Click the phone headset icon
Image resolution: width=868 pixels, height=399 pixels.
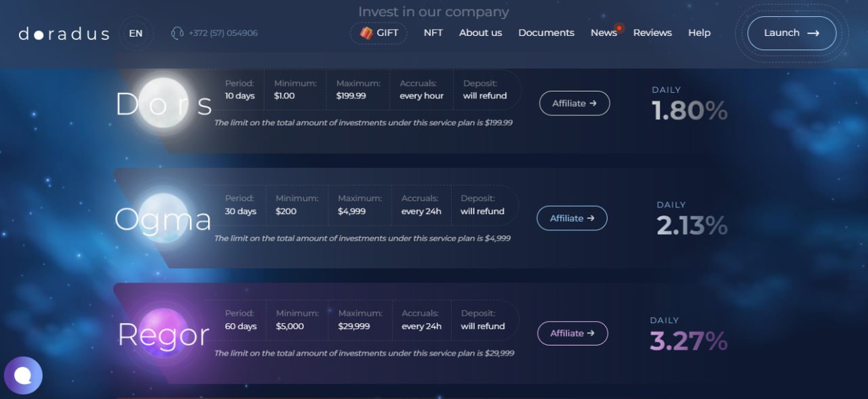(178, 33)
